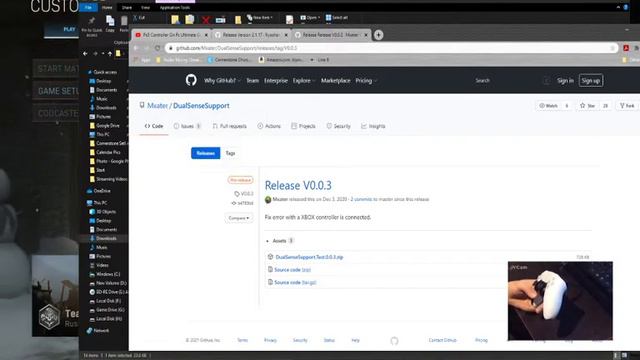Click Cut in the File Explorer ribbon
Viewport: 640px width, 360px height.
tap(140, 18)
